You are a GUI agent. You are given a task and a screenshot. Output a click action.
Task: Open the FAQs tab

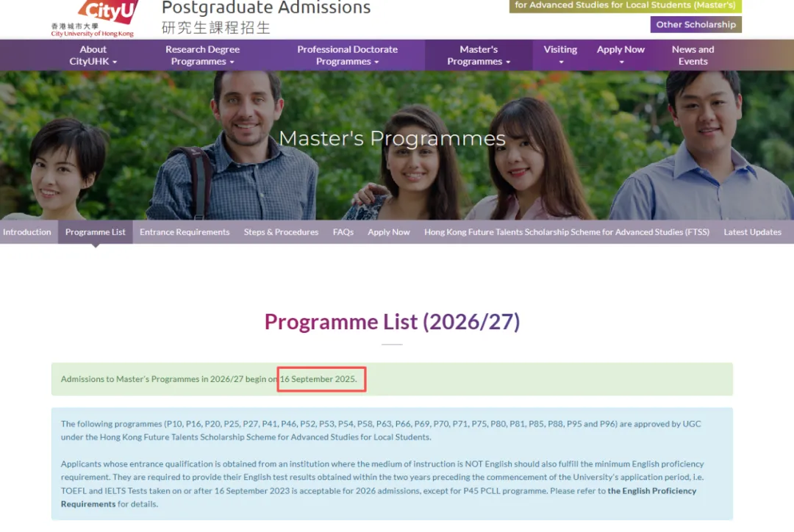[x=343, y=232]
